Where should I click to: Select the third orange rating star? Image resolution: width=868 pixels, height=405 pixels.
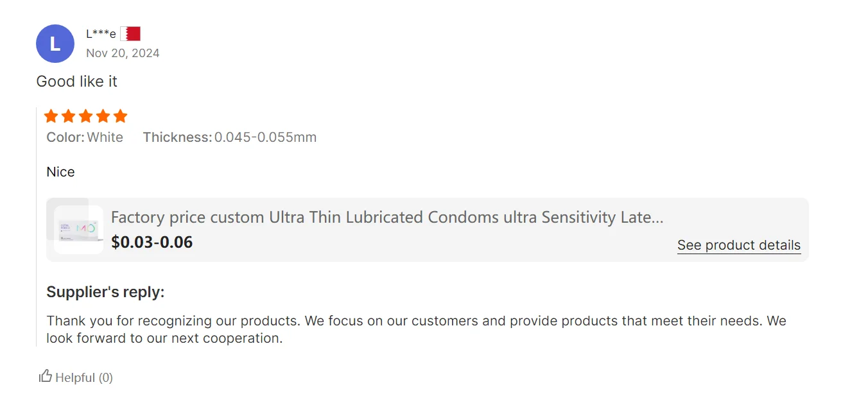(x=85, y=116)
